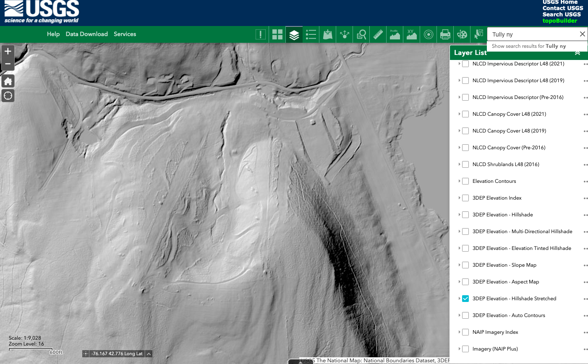Open the Draw palette tool
588x364 pixels.
[x=462, y=34]
